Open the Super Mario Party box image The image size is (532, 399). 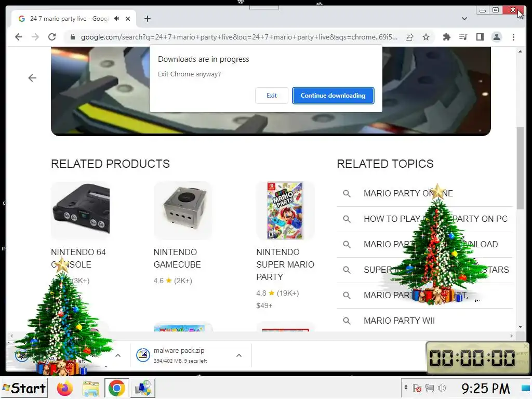tap(285, 210)
